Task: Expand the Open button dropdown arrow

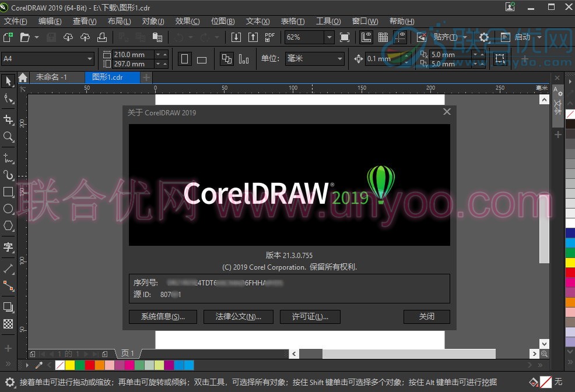Action: click(37, 37)
